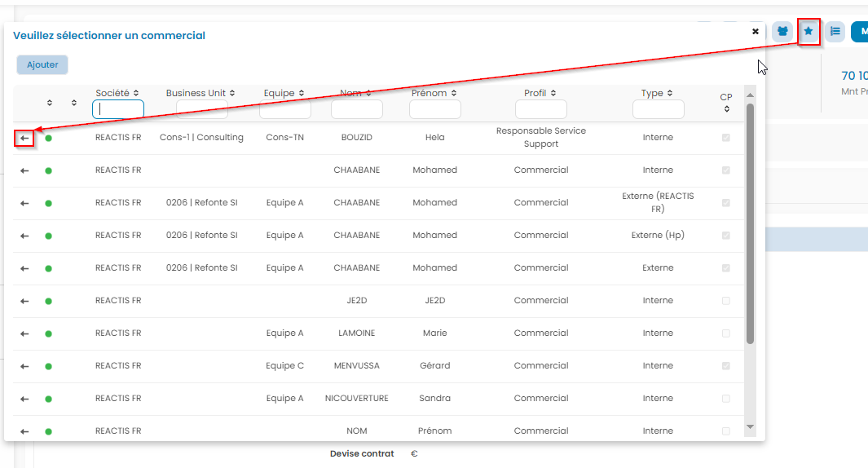868x468 pixels.
Task: Close the commercial selection dialog
Action: pyautogui.click(x=756, y=31)
